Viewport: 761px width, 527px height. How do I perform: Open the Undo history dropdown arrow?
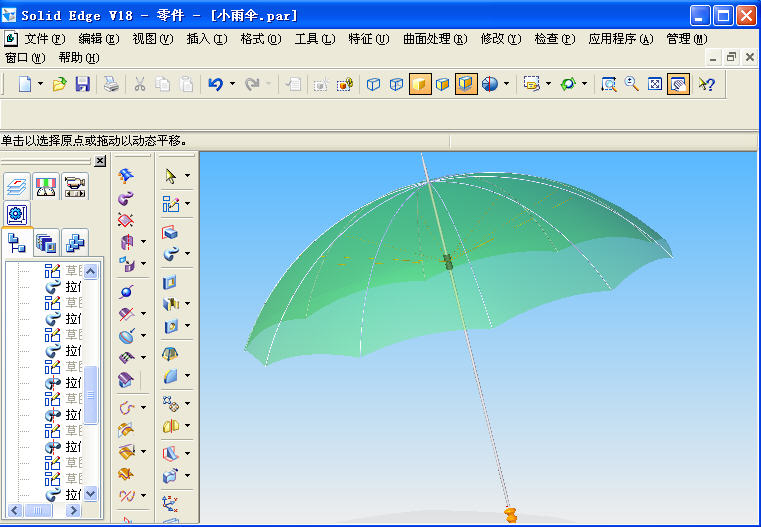point(232,83)
